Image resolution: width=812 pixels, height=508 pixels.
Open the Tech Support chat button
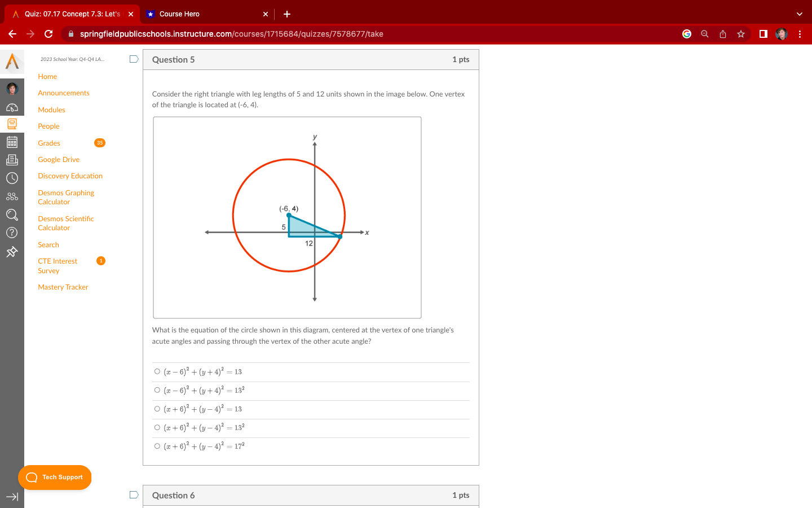(x=55, y=478)
